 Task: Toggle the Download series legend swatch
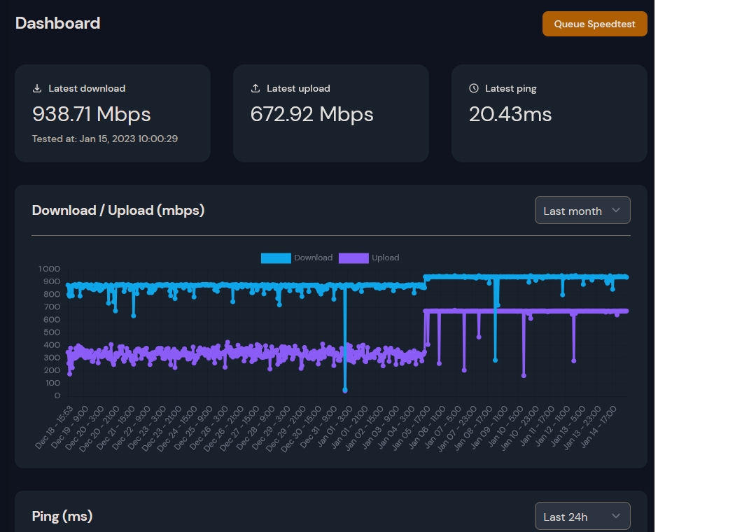[x=276, y=258]
